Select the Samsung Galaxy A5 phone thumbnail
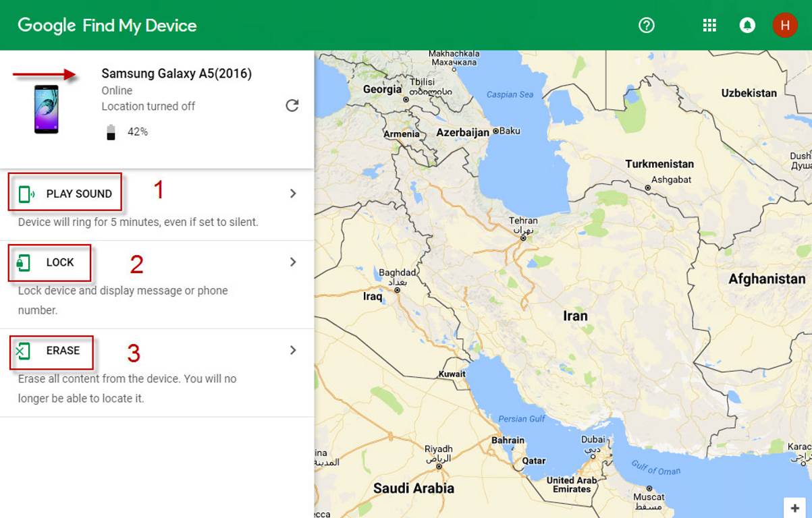 click(46, 109)
